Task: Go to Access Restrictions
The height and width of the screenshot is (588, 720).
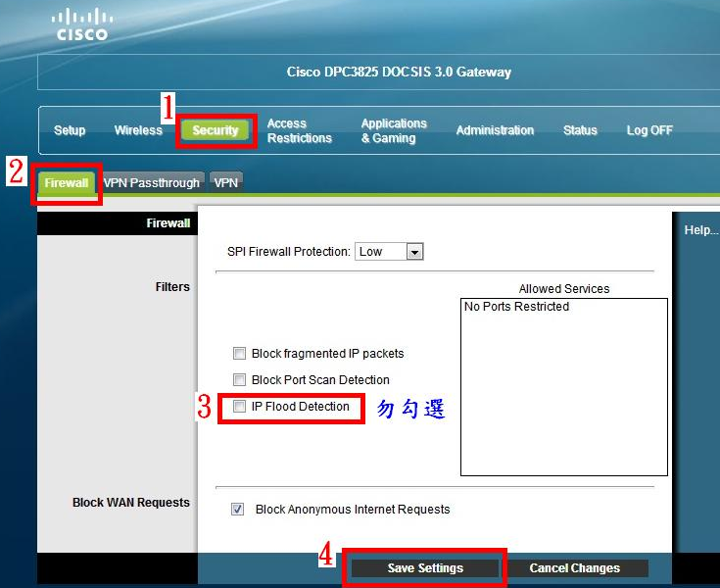Action: pos(300,131)
